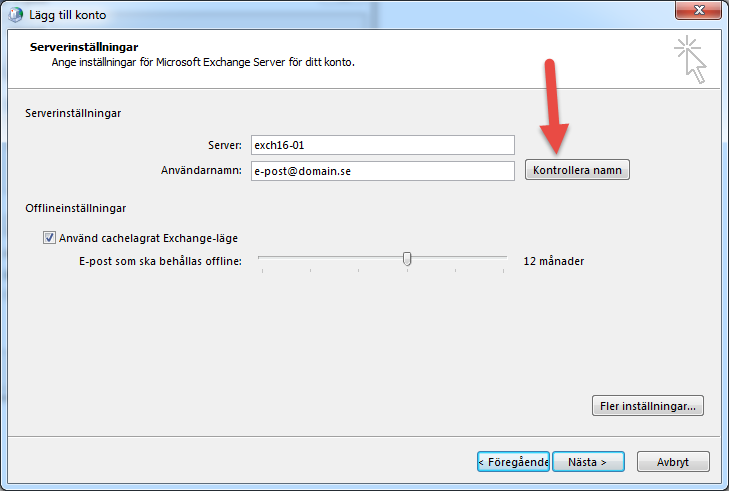Continue with the Nästa button
Image resolution: width=729 pixels, height=491 pixels.
[x=588, y=462]
